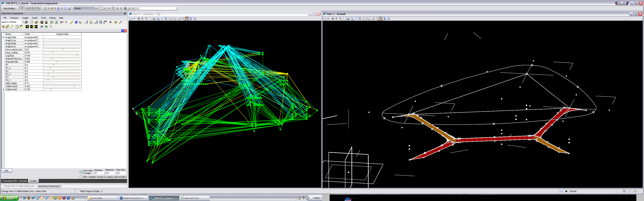Viewport: 644px width, 201px height.
Task: Click Update View brush icon in View 1
Action: [139, 19]
